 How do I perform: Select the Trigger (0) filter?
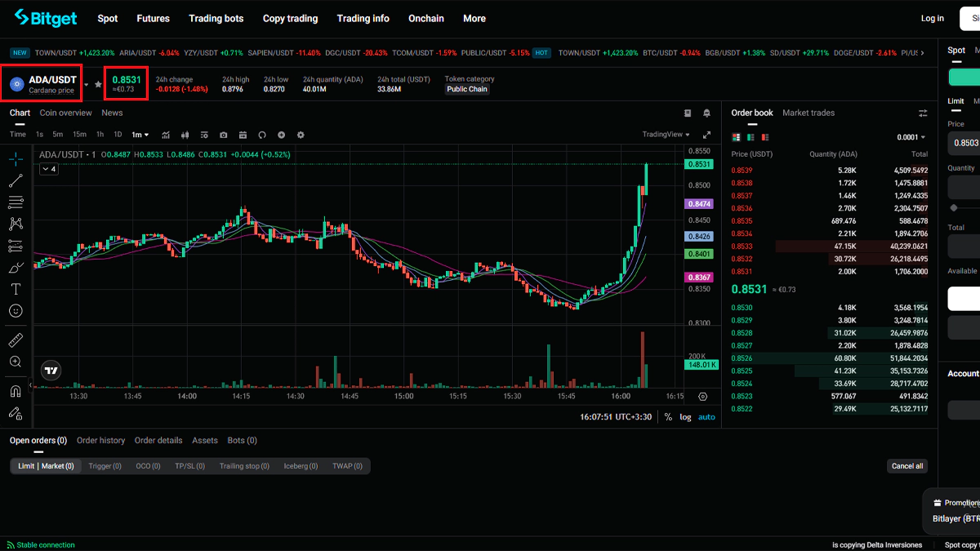105,466
